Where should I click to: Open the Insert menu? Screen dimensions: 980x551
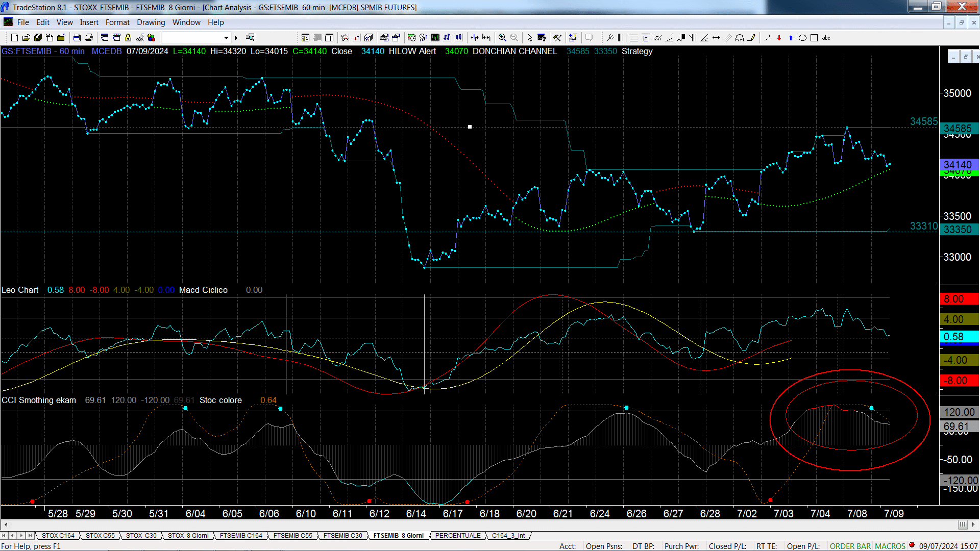pos(89,22)
